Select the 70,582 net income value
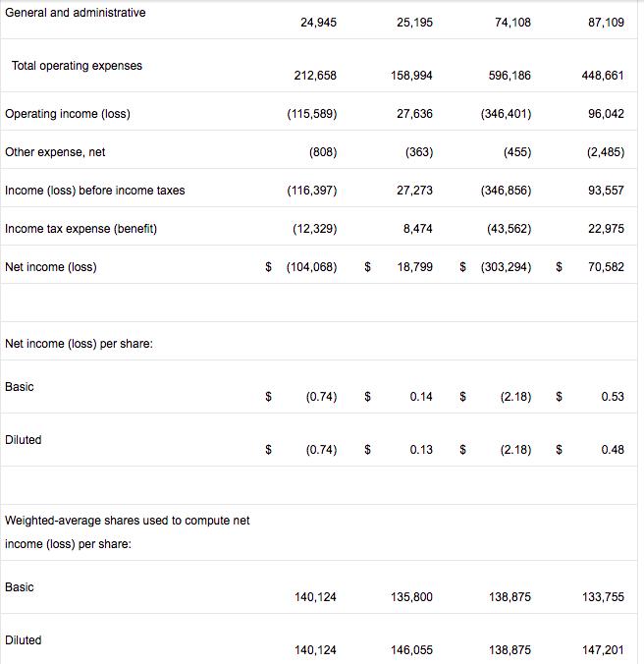This screenshot has width=644, height=664. coord(605,267)
